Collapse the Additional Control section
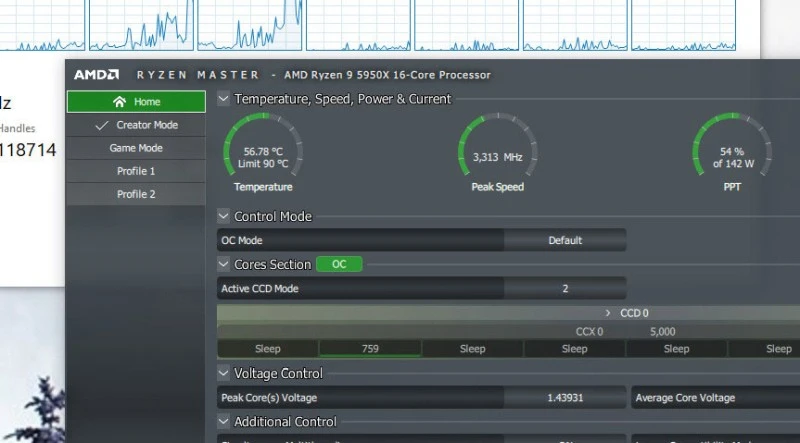 [x=224, y=422]
